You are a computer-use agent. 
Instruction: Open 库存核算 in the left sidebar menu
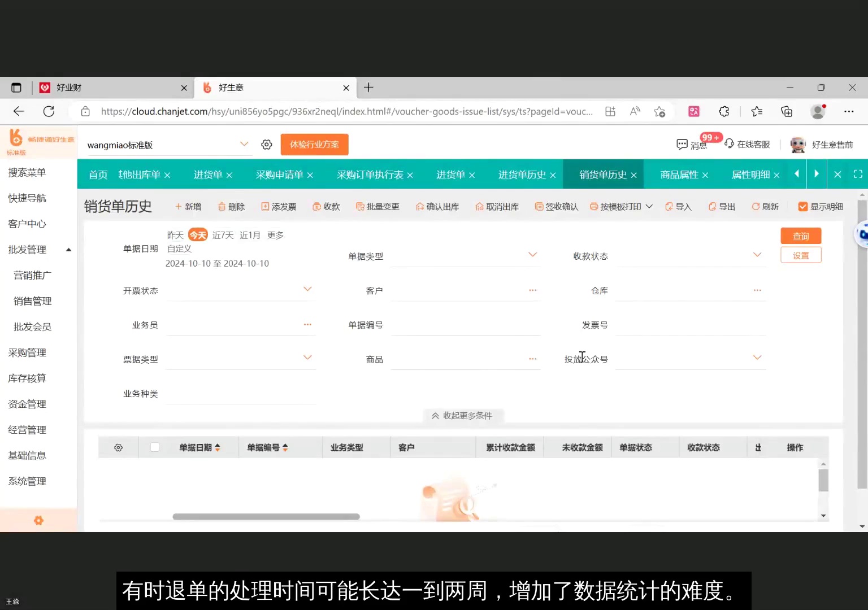pyautogui.click(x=27, y=378)
